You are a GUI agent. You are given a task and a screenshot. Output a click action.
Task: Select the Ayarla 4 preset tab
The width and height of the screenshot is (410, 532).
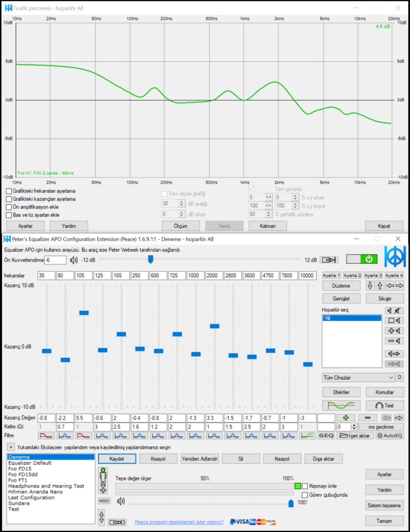pos(394,275)
